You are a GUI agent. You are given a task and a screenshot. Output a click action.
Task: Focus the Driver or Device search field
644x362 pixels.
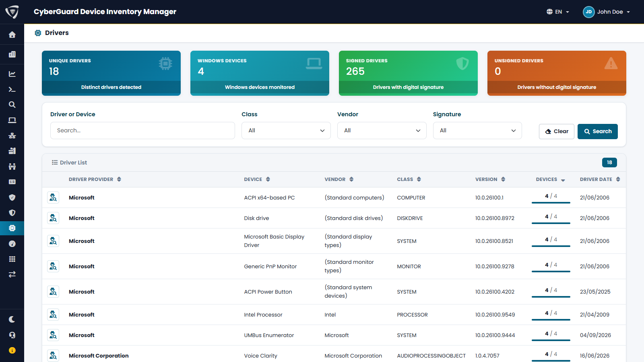click(x=142, y=131)
